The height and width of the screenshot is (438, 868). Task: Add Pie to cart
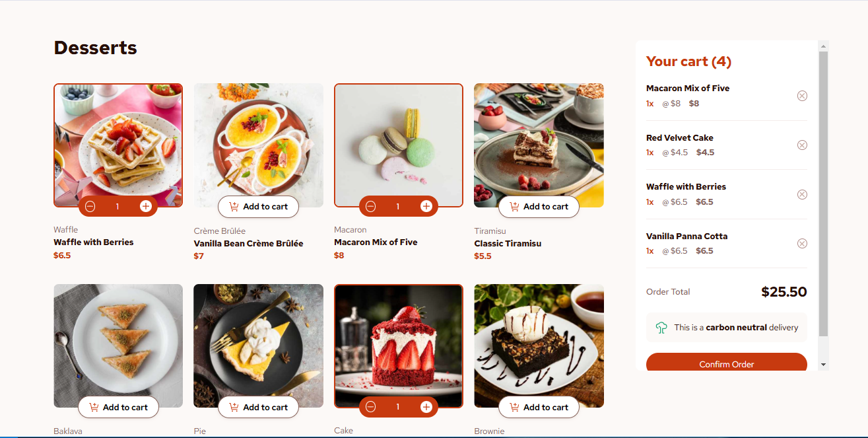(x=258, y=408)
